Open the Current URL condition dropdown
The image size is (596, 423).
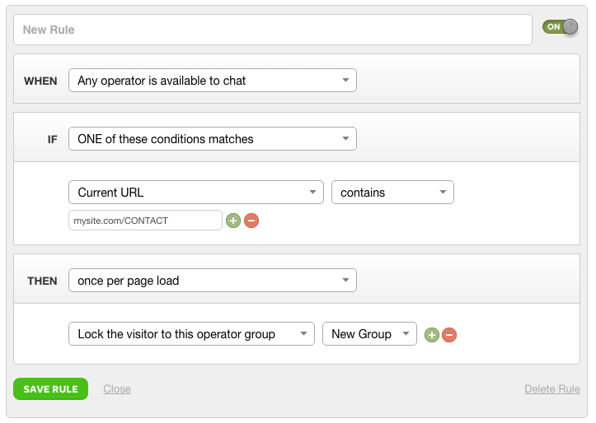196,192
